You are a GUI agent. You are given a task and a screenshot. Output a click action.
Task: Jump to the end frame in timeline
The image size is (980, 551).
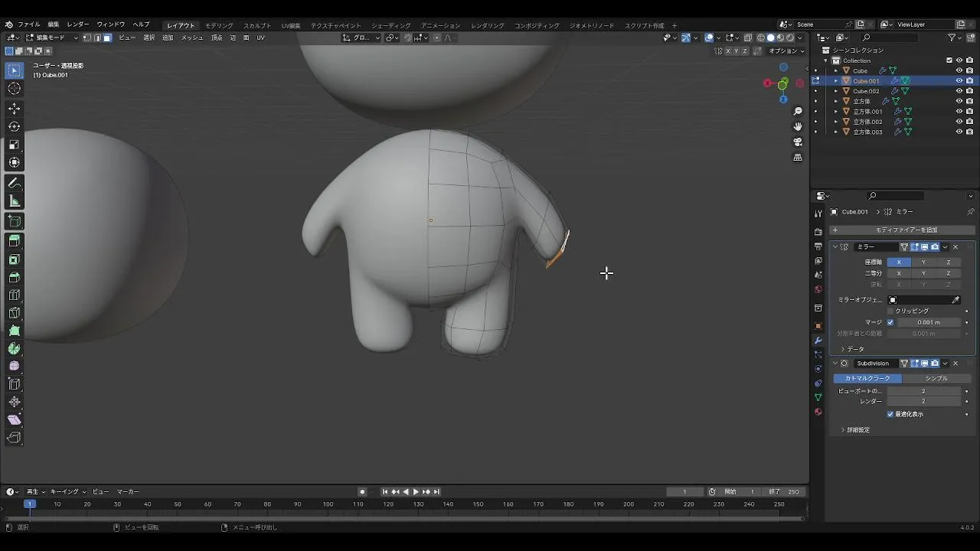tap(436, 491)
